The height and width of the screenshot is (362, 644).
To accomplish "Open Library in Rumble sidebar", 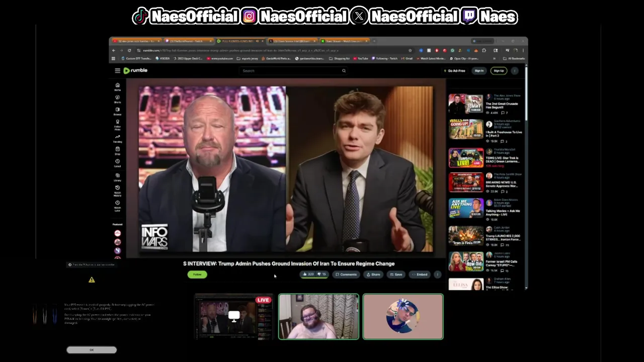I will [117, 177].
